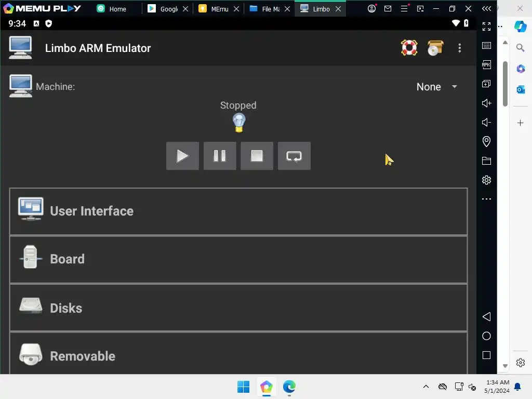Close the Limbo tab
This screenshot has width=532, height=399.
tap(338, 9)
